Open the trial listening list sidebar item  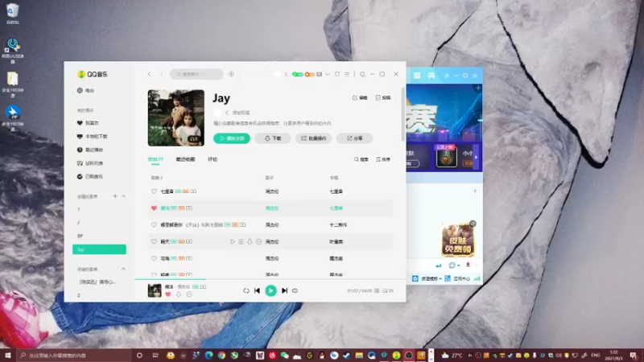point(90,163)
